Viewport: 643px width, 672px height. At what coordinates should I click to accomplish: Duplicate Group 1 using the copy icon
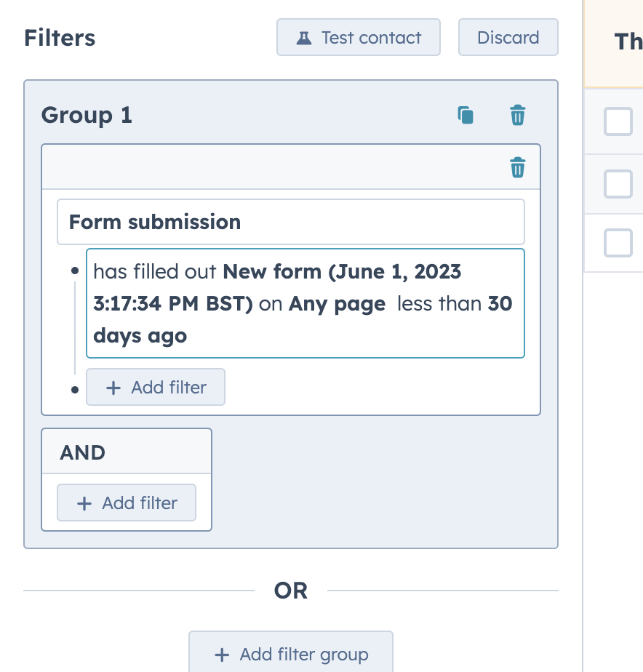point(465,115)
